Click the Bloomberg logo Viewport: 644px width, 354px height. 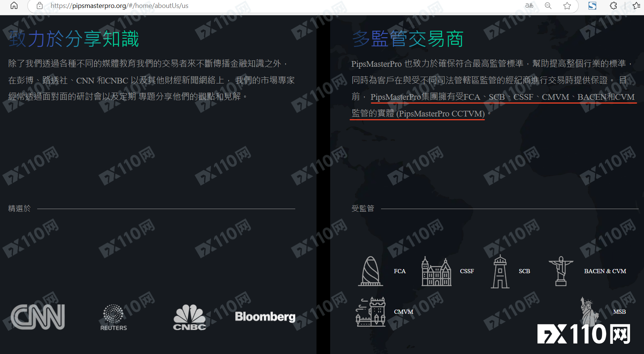pyautogui.click(x=265, y=316)
